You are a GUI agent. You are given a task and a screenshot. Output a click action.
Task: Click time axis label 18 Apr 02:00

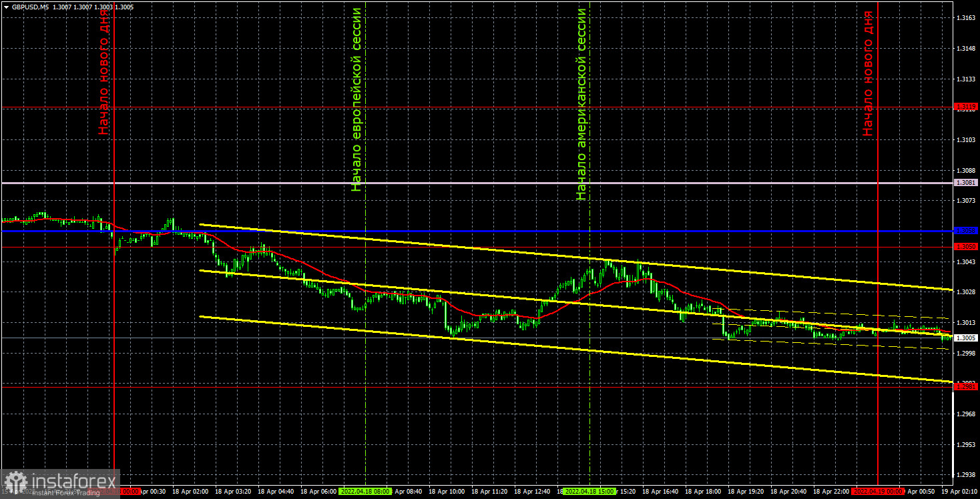click(x=189, y=491)
